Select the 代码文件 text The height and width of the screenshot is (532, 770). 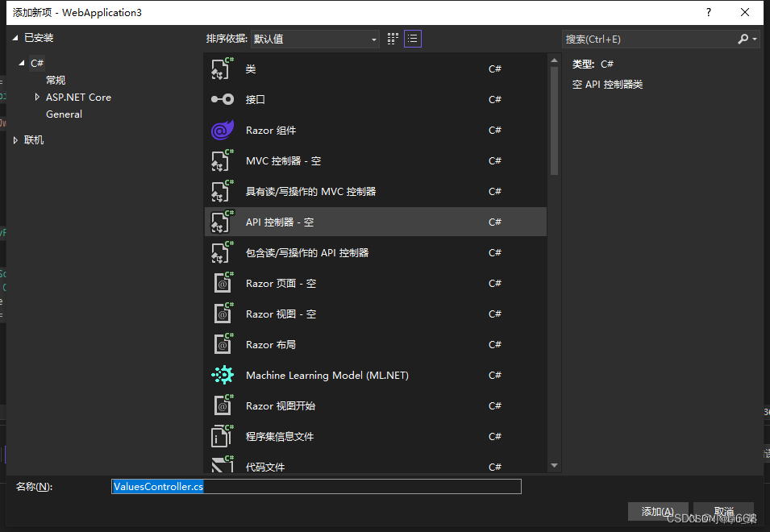265,467
